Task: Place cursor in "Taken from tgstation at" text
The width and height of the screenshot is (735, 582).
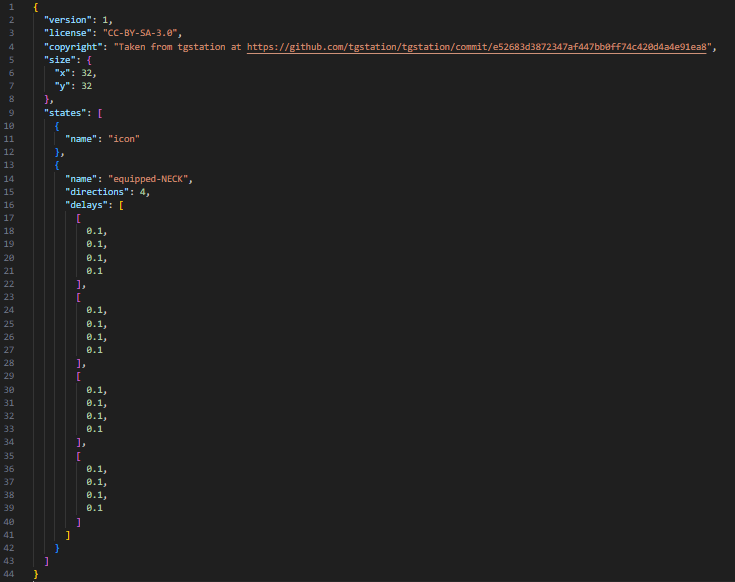Action: (180, 47)
